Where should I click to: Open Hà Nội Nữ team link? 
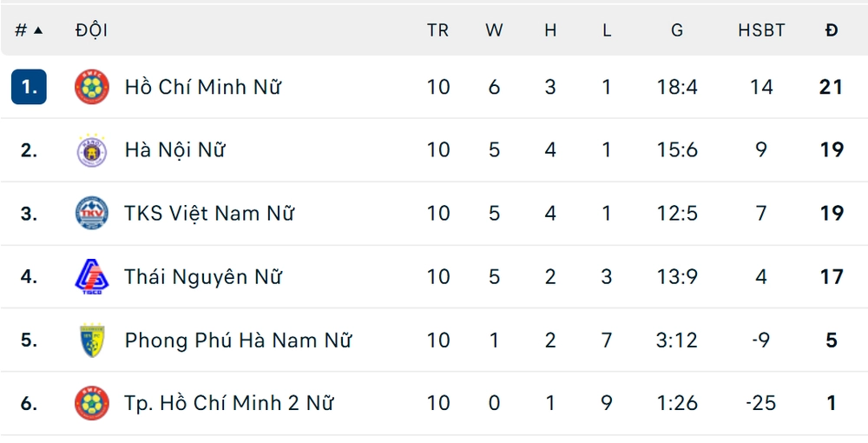click(174, 150)
